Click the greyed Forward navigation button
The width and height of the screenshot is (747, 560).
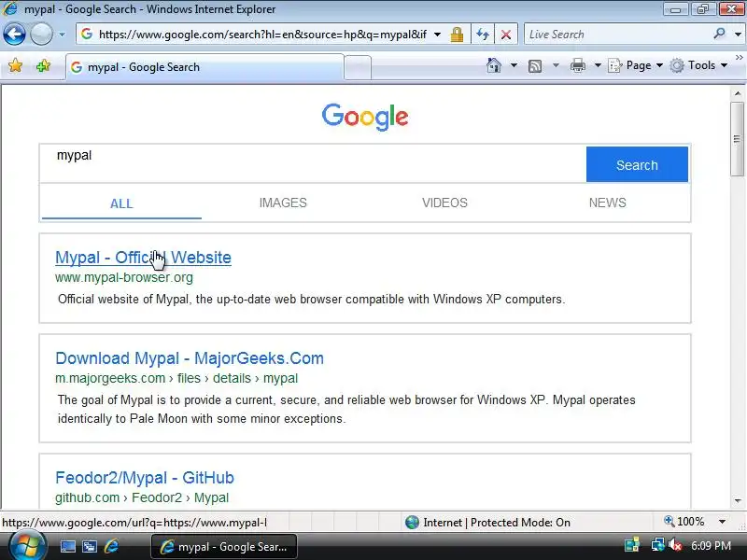click(x=41, y=35)
